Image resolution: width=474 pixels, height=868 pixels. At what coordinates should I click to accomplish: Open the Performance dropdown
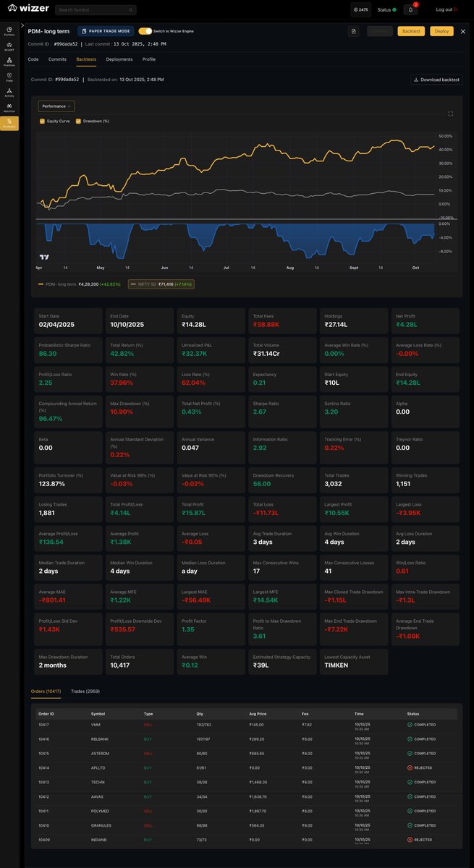56,106
